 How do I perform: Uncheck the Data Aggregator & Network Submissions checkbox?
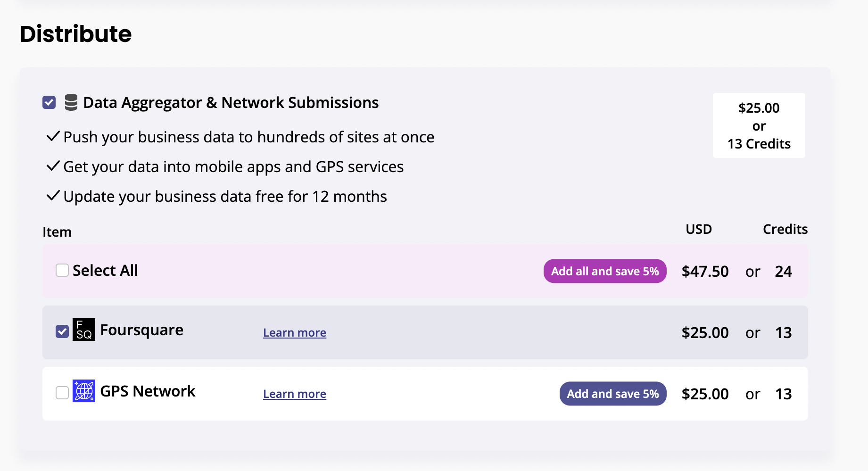point(49,102)
